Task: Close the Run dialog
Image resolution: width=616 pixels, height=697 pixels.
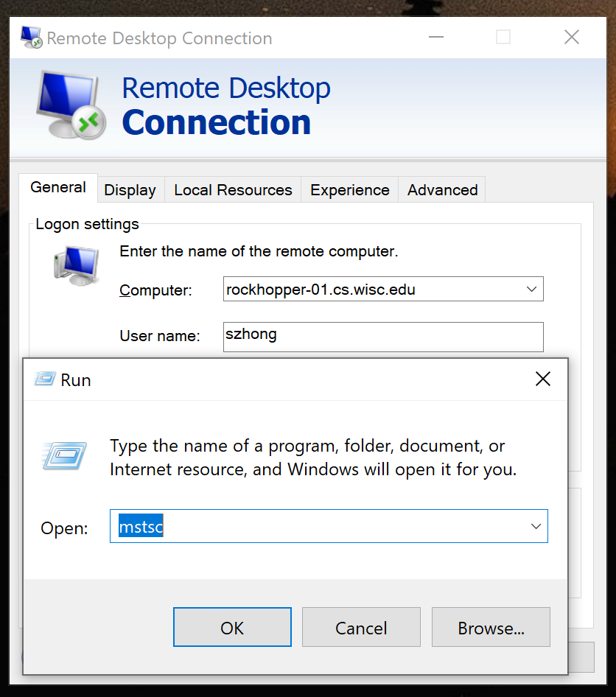Action: [543, 379]
